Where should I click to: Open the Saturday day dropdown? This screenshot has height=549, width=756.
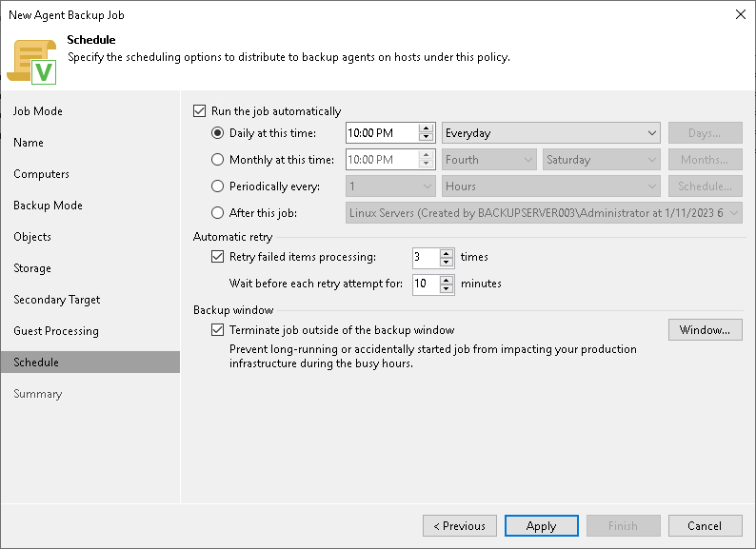[x=601, y=160]
